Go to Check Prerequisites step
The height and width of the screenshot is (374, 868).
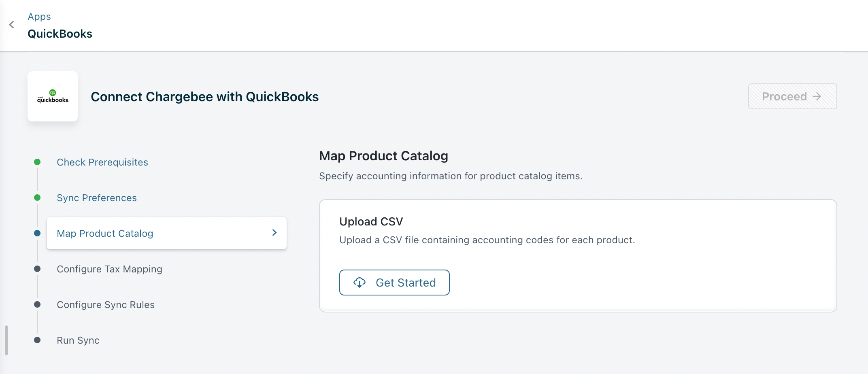pos(102,162)
